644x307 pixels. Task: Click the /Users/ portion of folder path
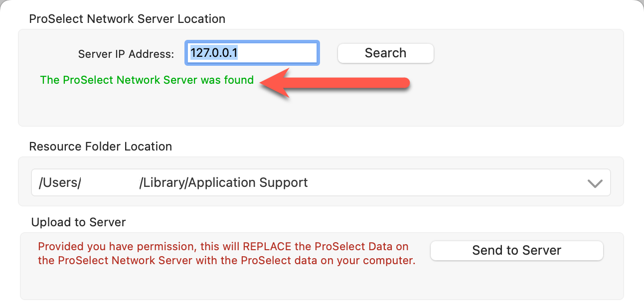[x=60, y=183]
